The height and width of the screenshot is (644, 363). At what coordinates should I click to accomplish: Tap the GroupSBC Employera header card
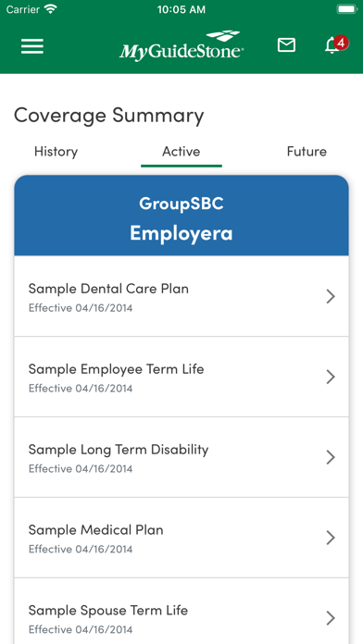tap(181, 216)
